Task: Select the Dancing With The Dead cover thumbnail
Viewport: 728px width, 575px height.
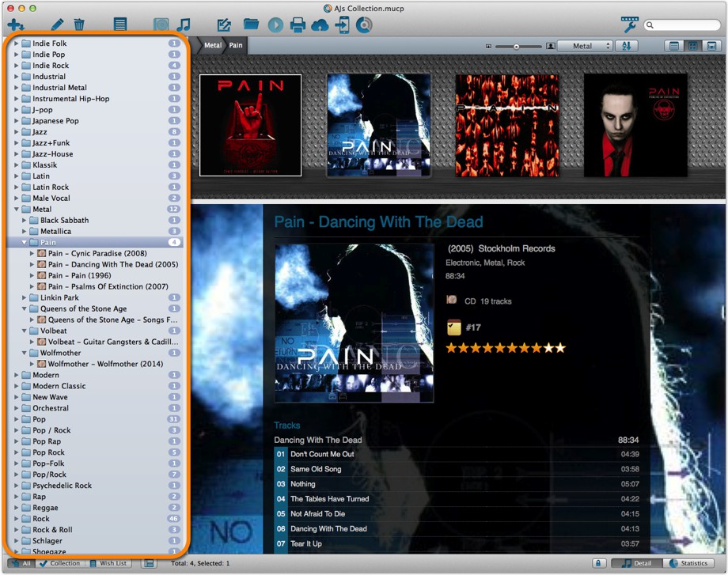Action: 379,125
